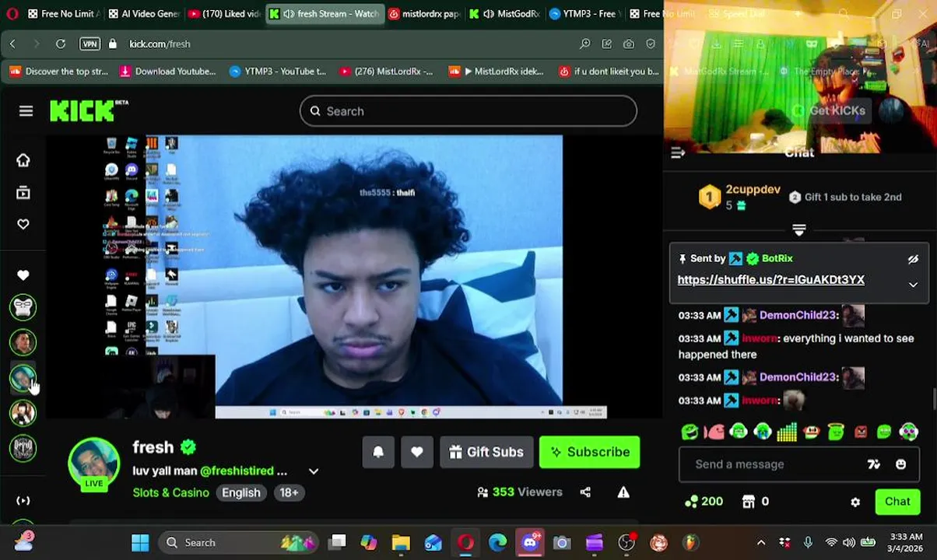This screenshot has height=560, width=937.
Task: Open the second followed channel avatar in sidebar
Action: pos(23,342)
